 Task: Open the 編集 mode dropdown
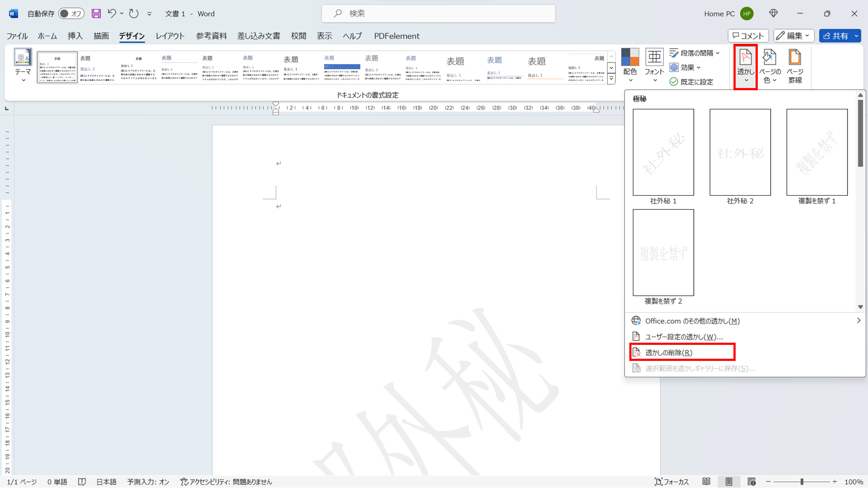(x=793, y=36)
